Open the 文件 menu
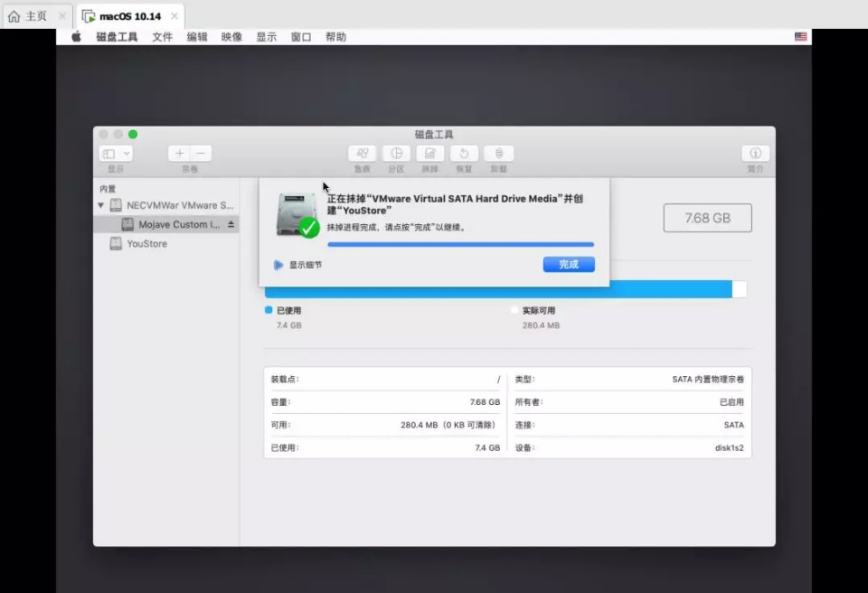868x593 pixels. click(162, 36)
